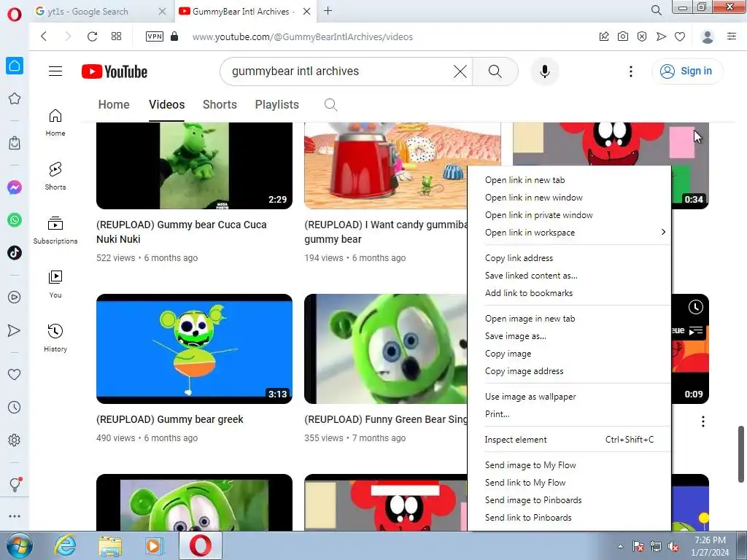Open Messenger in Opera sidebar
The image size is (747, 560).
click(15, 187)
